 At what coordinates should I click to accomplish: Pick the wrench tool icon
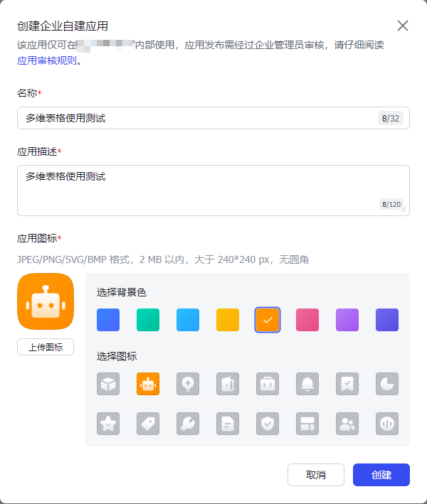pos(188,424)
